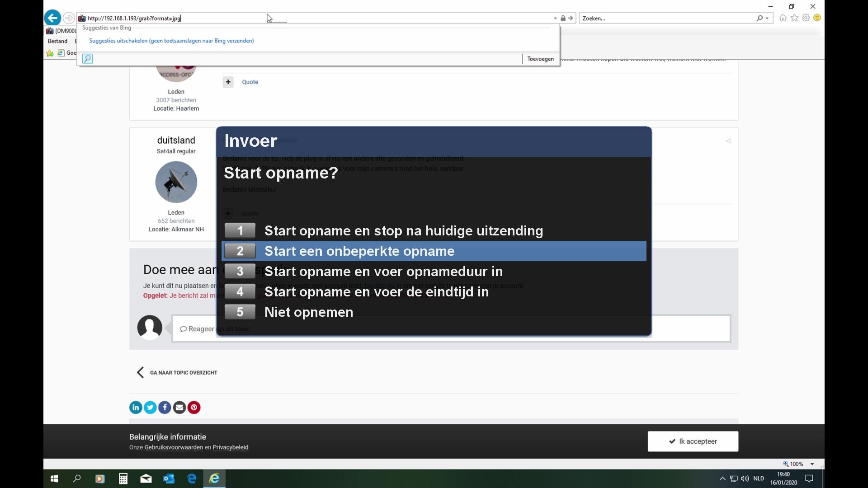This screenshot has height=488, width=868.
Task: Click the home icon in toolbar
Action: 783,18
